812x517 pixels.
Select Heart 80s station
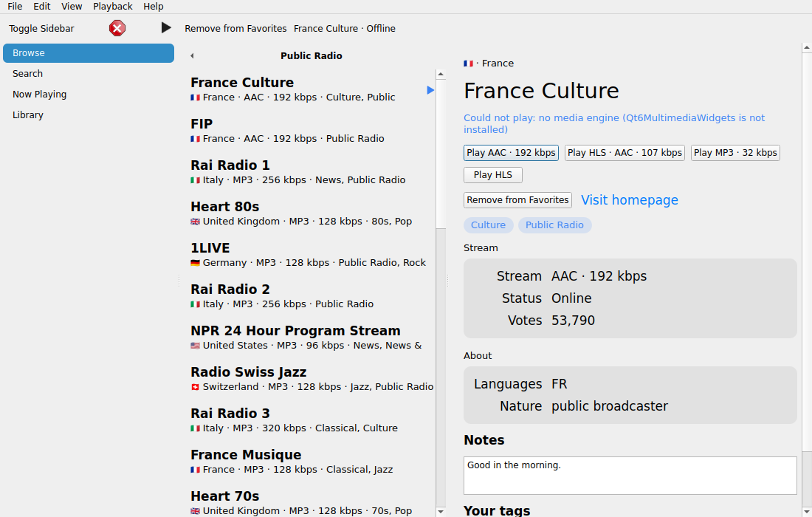(312, 214)
